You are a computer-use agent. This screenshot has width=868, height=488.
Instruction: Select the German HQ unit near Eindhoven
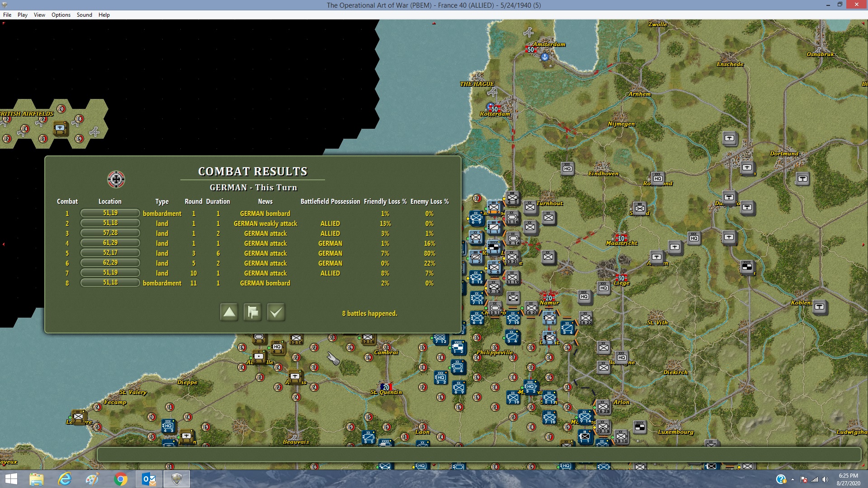567,169
